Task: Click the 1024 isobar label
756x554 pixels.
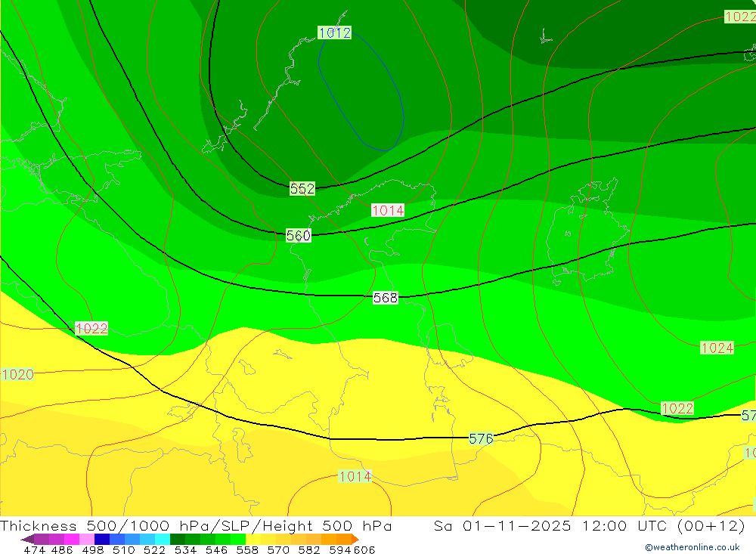Action: tap(717, 348)
